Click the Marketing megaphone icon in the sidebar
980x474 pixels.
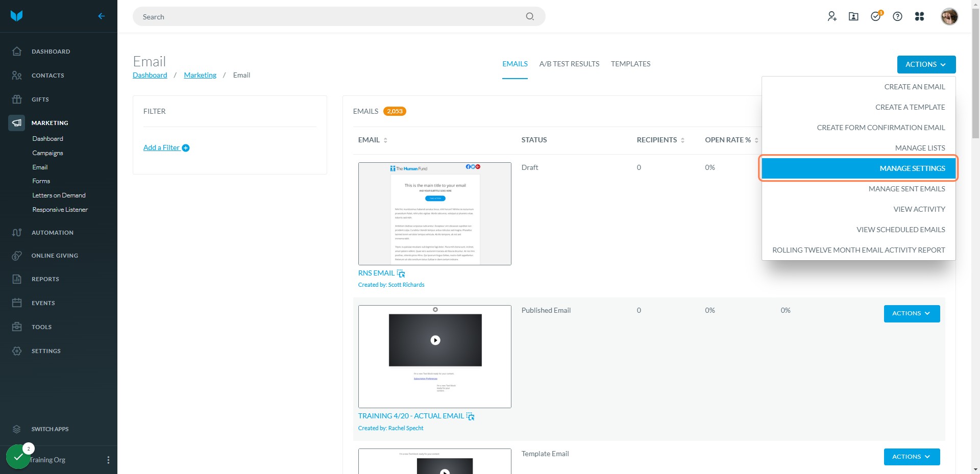(x=17, y=123)
